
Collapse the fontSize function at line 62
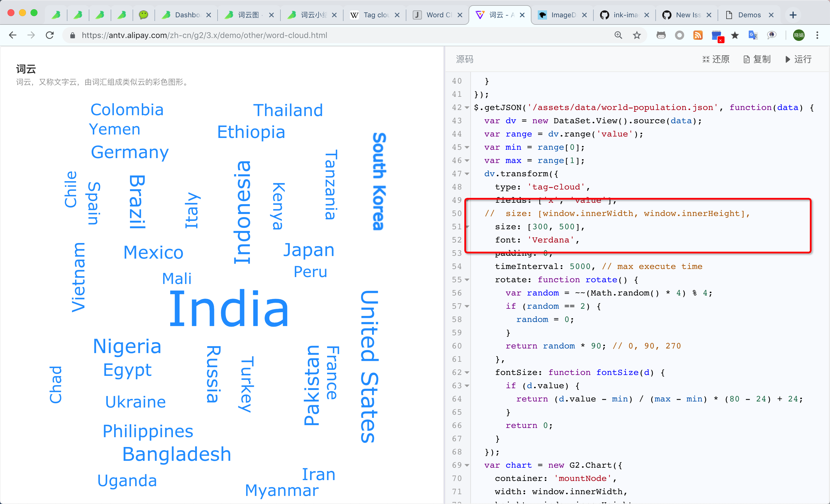[467, 372]
